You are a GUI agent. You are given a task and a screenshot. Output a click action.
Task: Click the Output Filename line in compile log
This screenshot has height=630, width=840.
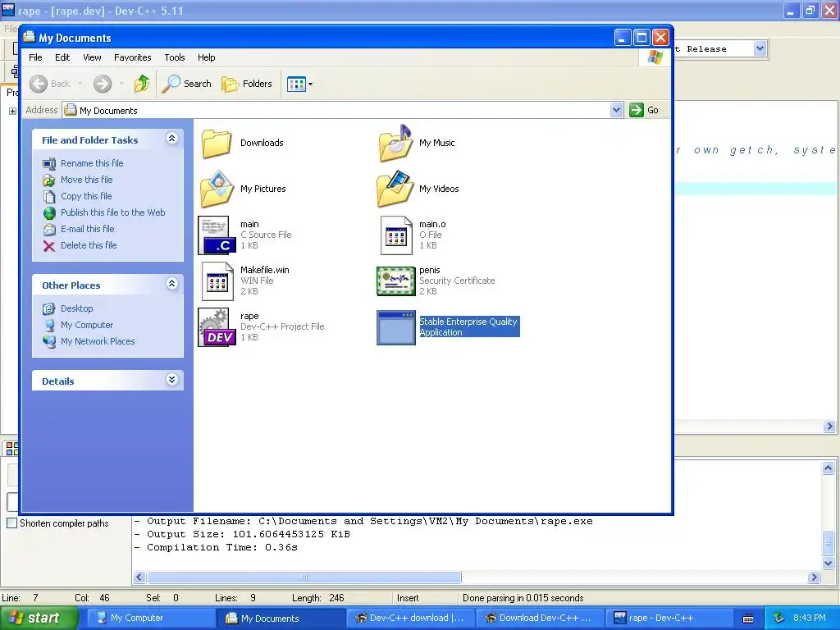[363, 521]
